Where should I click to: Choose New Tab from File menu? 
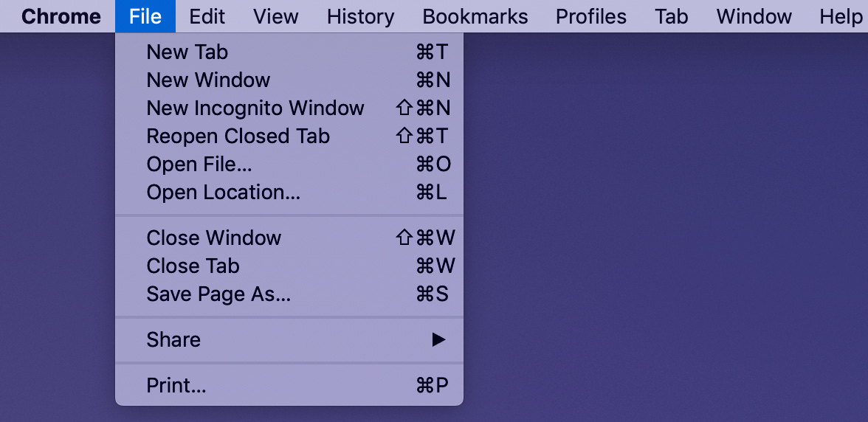click(x=289, y=52)
